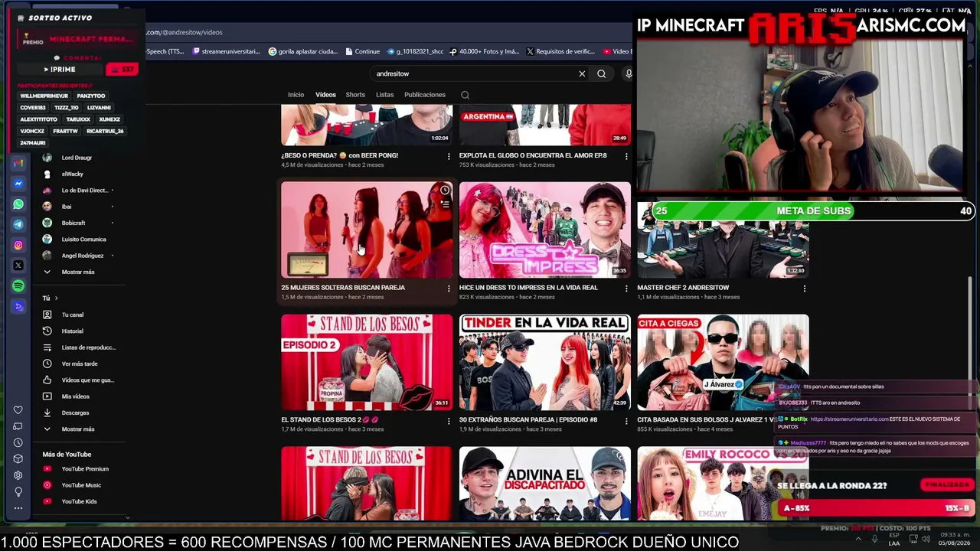Open browser settings gear in the sidebar

pyautogui.click(x=18, y=475)
